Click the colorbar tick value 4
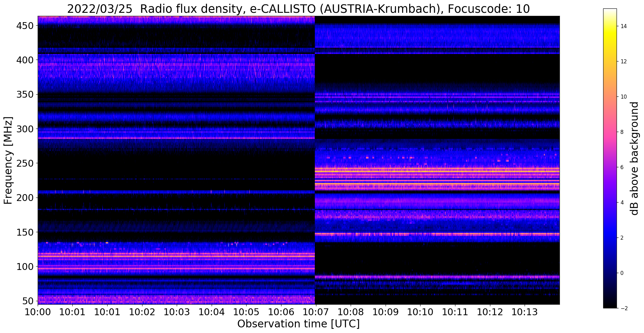This screenshot has width=644, height=333. coord(622,203)
